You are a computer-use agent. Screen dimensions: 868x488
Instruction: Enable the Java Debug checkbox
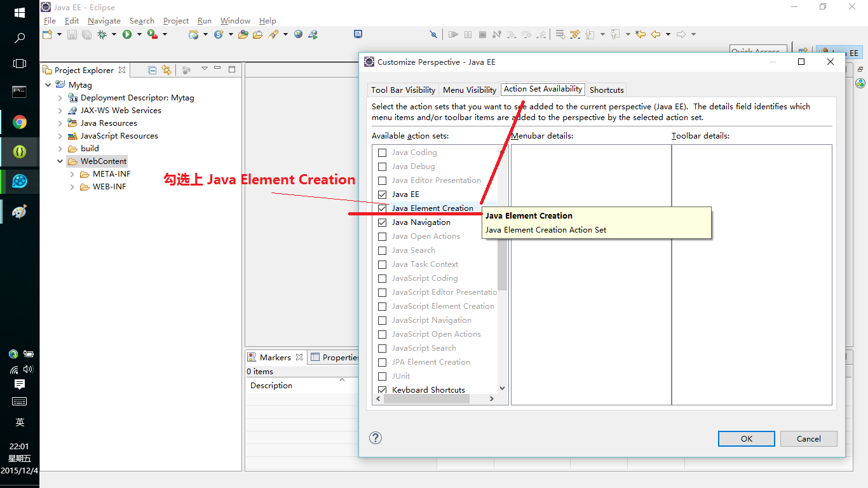click(382, 166)
